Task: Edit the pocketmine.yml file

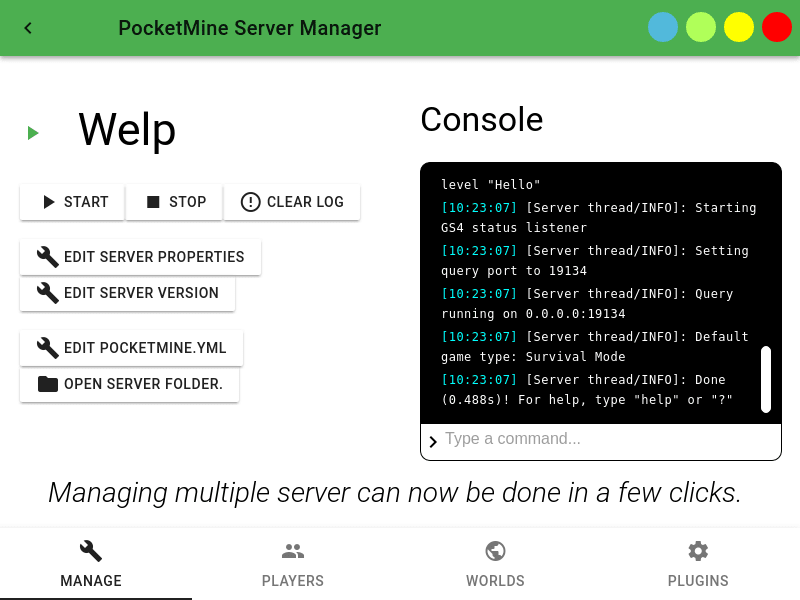Action: (132, 348)
